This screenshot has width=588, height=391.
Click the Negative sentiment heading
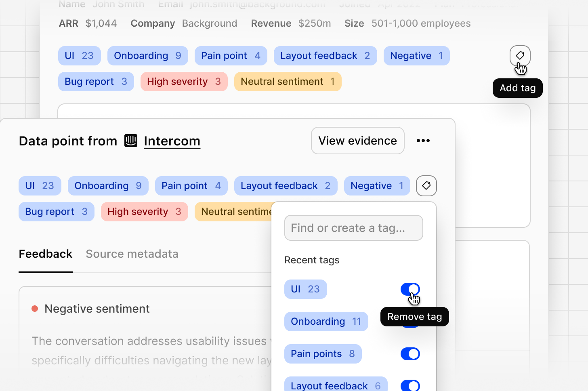coord(97,309)
